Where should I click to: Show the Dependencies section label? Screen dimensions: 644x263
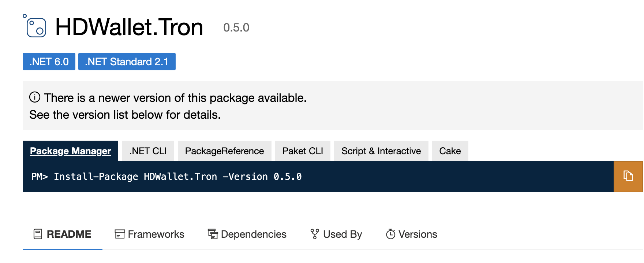[x=254, y=234]
